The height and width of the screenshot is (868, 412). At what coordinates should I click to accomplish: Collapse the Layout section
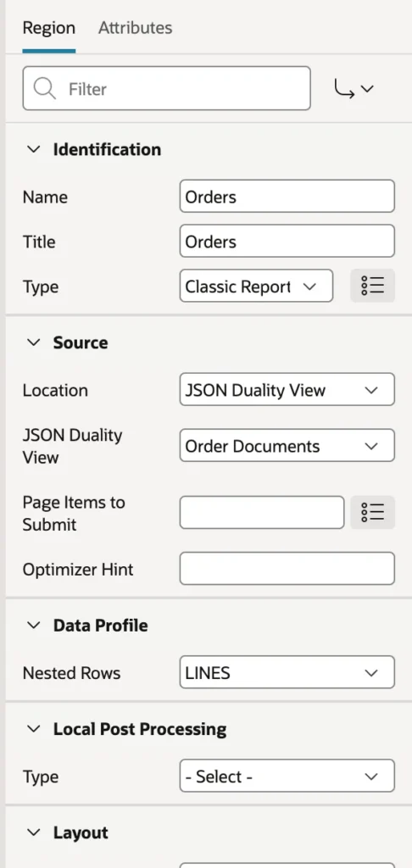[34, 832]
